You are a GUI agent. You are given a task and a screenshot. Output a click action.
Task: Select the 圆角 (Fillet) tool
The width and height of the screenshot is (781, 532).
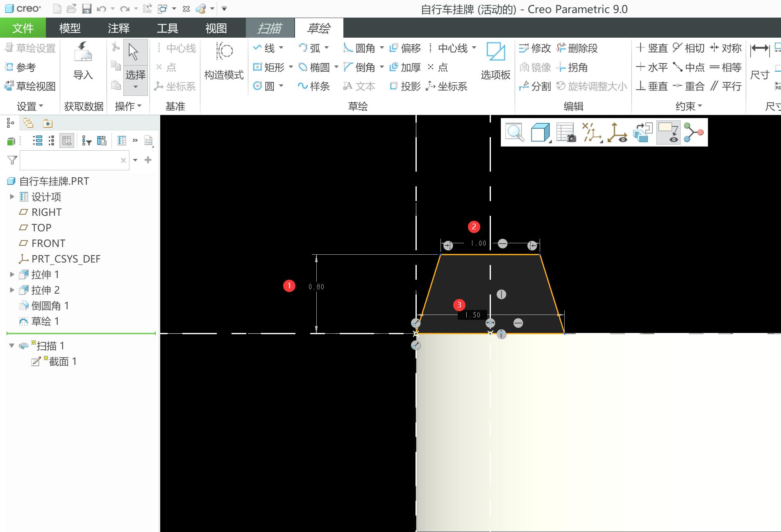click(x=359, y=48)
